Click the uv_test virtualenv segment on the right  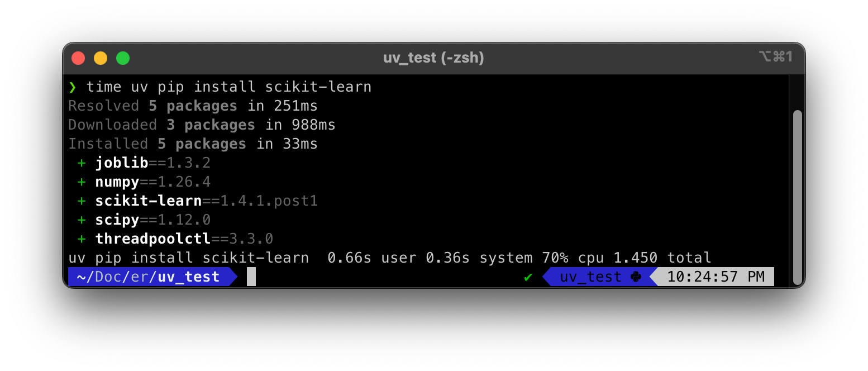[590, 277]
